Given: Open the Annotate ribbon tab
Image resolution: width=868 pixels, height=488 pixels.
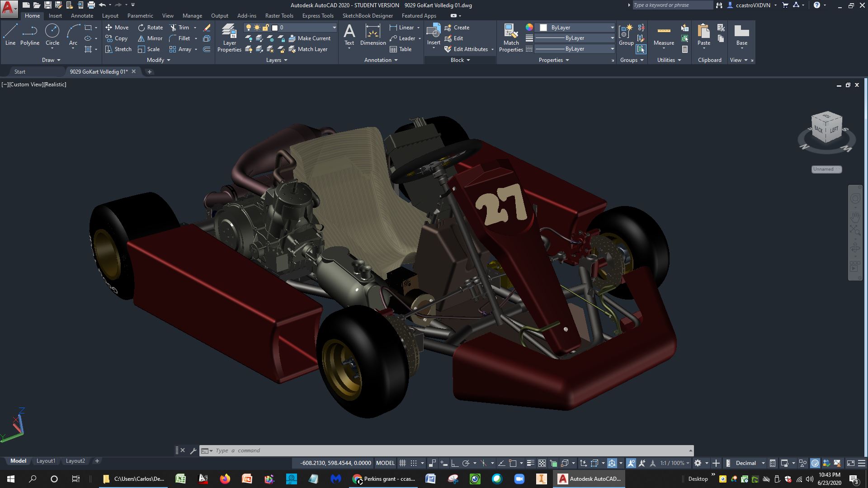Looking at the screenshot, I should coord(82,15).
